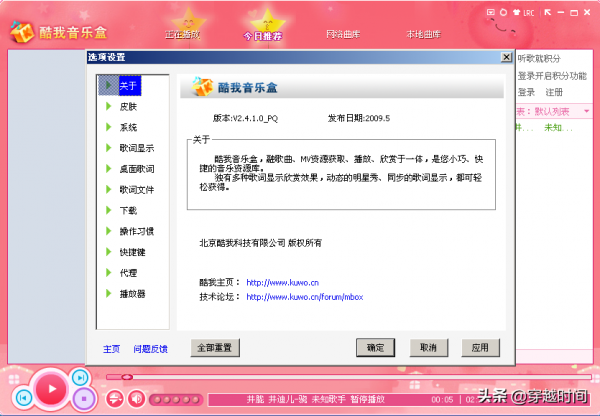This screenshot has height=416, width=600.
Task: Click the now-playing status text 暂停播放
Action: (367, 400)
